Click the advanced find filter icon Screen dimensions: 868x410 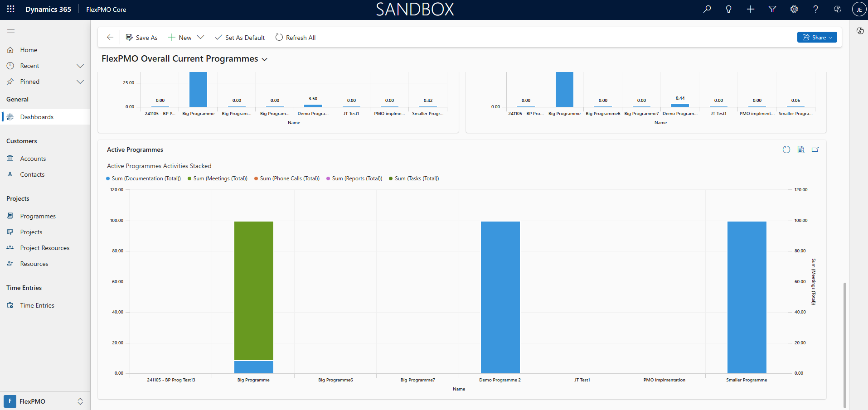772,9
